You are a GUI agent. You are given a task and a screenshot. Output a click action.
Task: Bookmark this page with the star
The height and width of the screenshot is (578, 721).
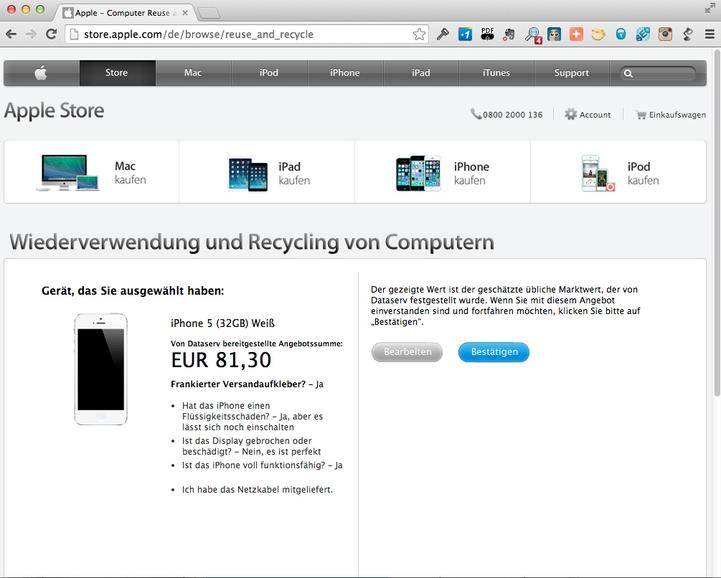click(418, 34)
